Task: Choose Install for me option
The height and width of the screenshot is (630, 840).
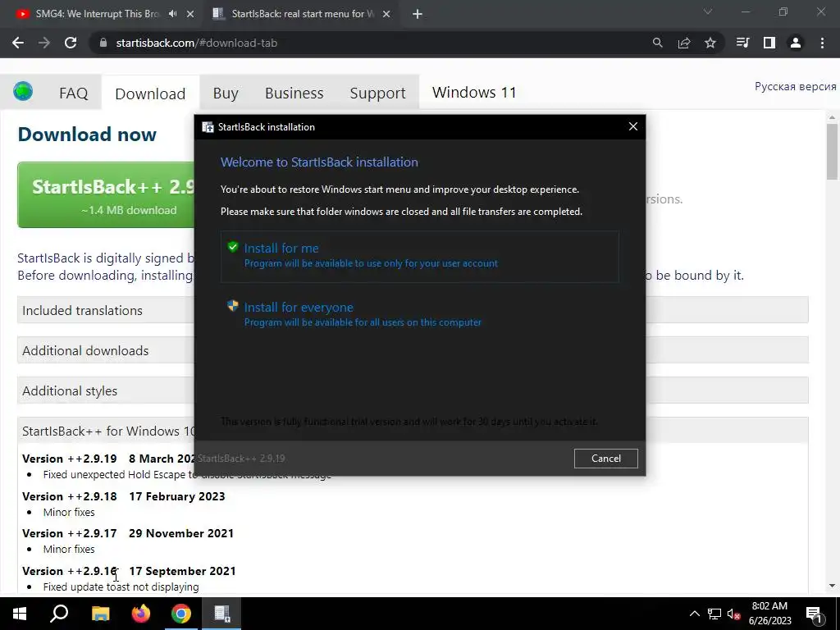Action: [x=419, y=257]
